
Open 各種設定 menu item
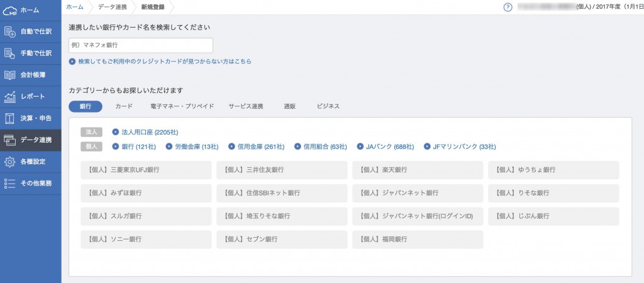(31, 162)
